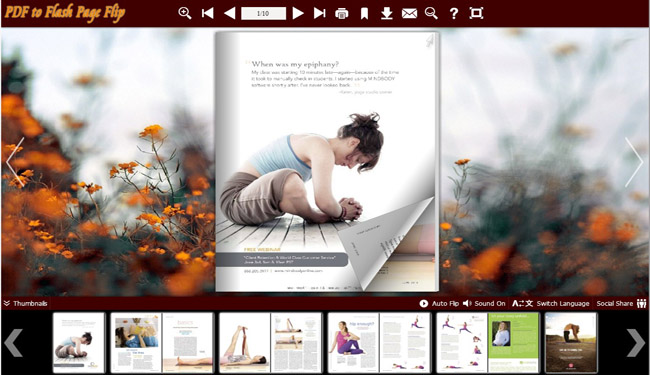Open the search magnifier icon

pos(431,13)
